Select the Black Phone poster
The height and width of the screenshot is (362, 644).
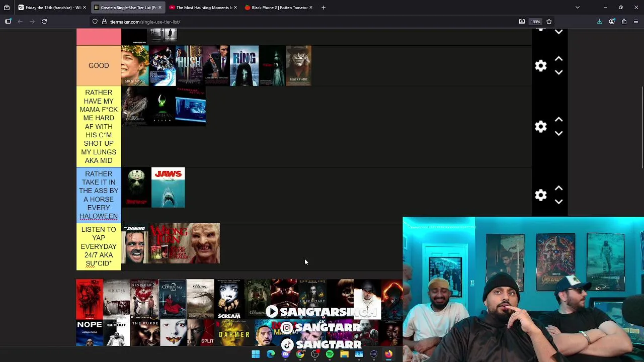(x=298, y=66)
